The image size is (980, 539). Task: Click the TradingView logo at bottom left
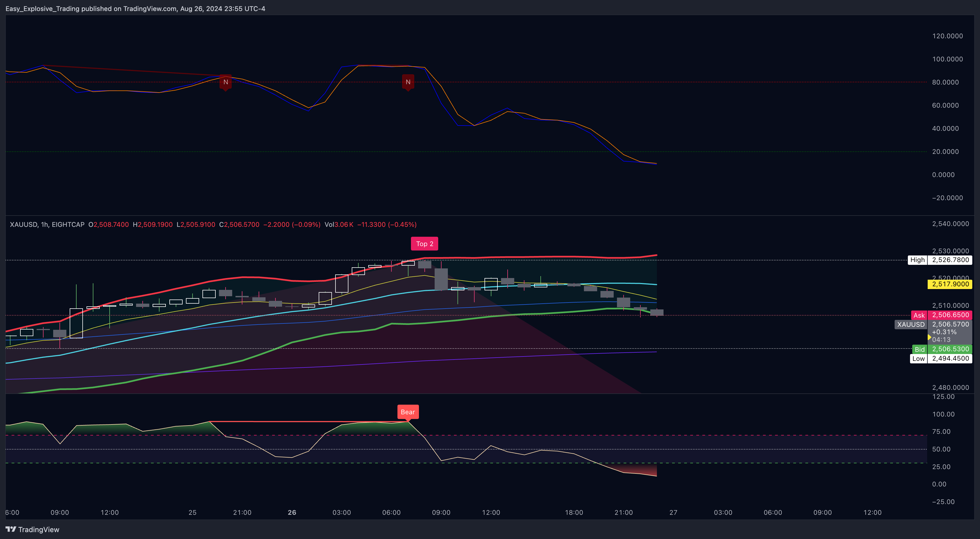tap(32, 529)
